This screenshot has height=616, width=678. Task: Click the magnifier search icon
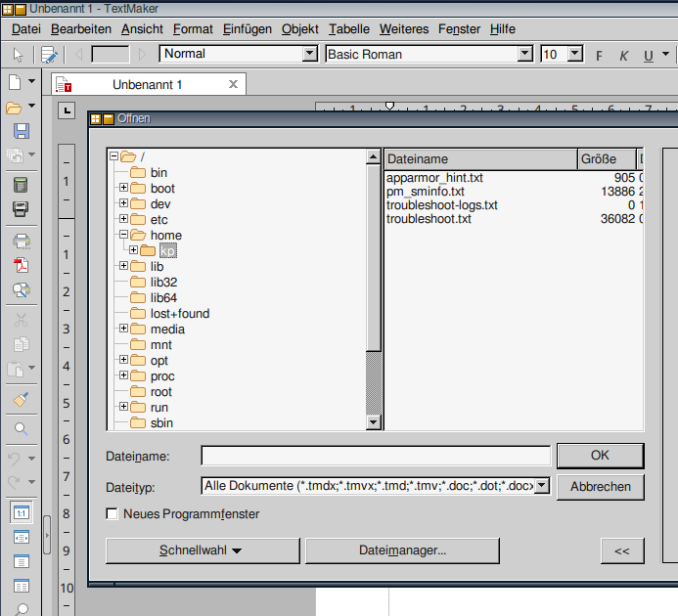(21, 428)
